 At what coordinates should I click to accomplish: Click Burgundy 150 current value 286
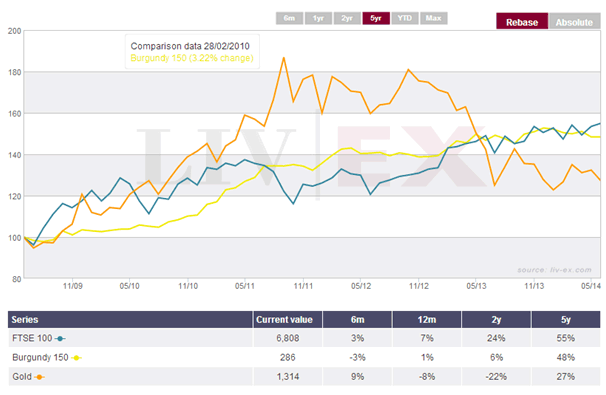(x=288, y=358)
